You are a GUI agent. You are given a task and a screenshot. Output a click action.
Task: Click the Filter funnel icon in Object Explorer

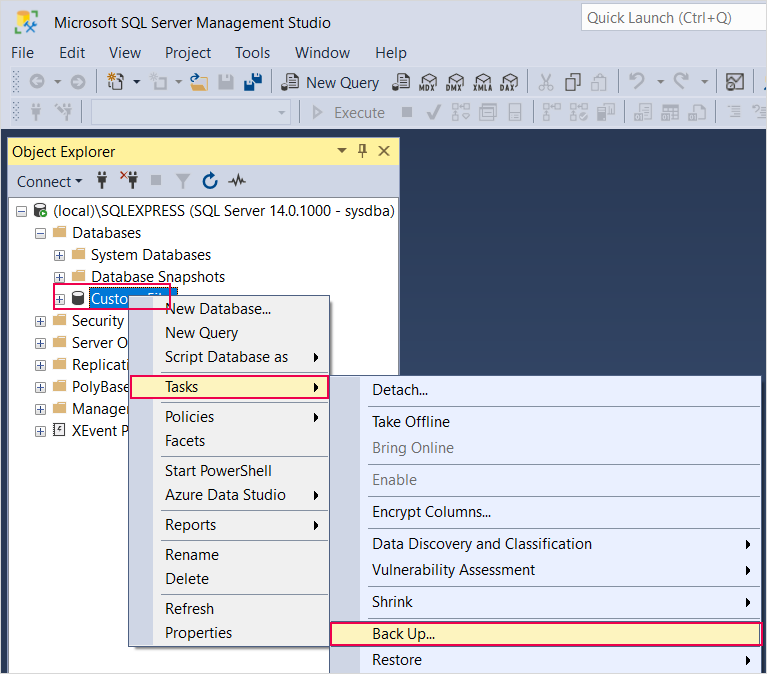tap(182, 181)
